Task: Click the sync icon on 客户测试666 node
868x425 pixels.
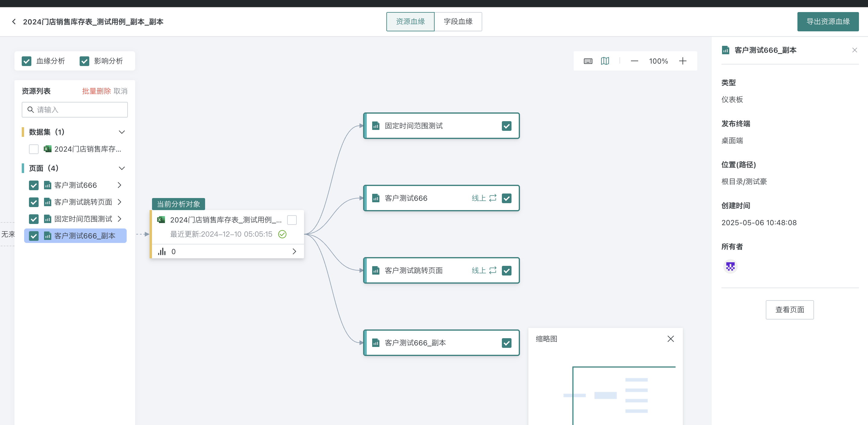Action: [493, 198]
